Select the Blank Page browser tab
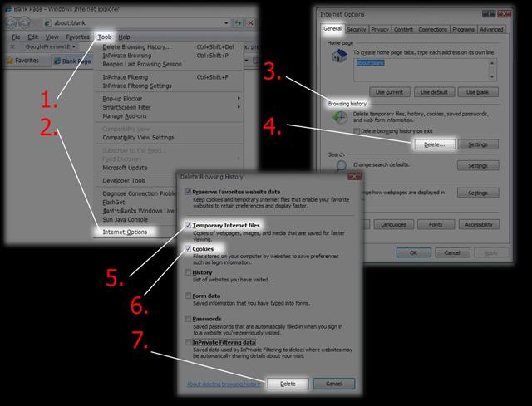Viewport: 532px width, 406px height. [72, 61]
